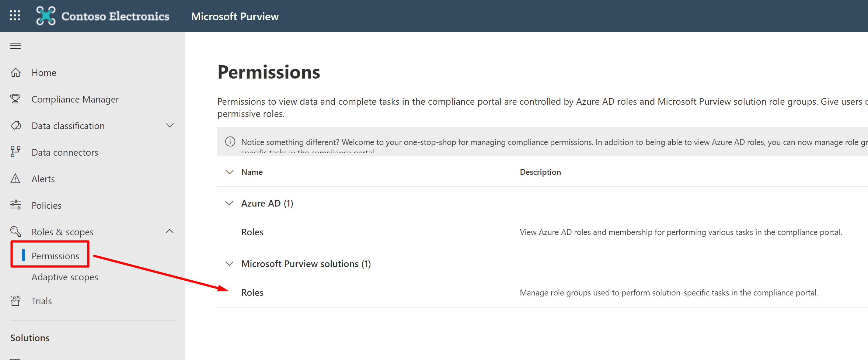Screen dimensions: 868x360
Task: Expand the Data classification chevron
Action: point(170,125)
